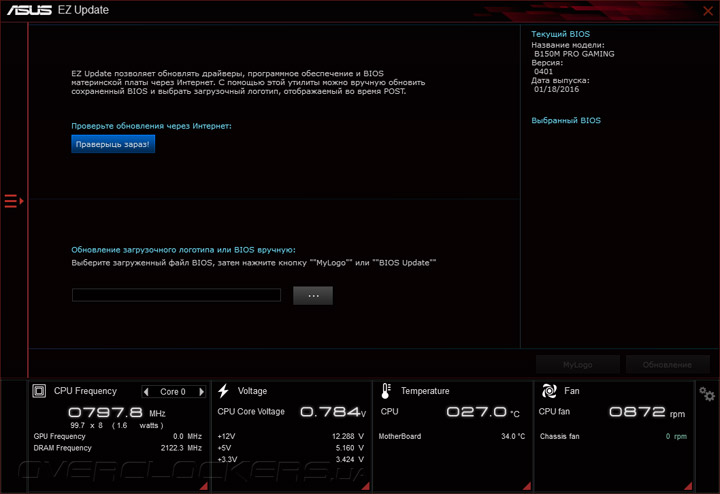The height and width of the screenshot is (494, 720).
Task: Click the MotherBoard temperature 34.0 °C
Action: coord(513,436)
